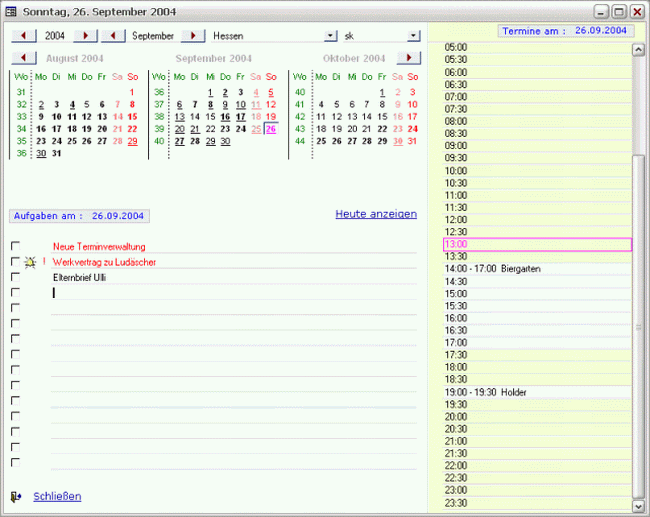Click the exit door icon beside Schließen
The width and height of the screenshot is (650, 517).
coord(16,496)
